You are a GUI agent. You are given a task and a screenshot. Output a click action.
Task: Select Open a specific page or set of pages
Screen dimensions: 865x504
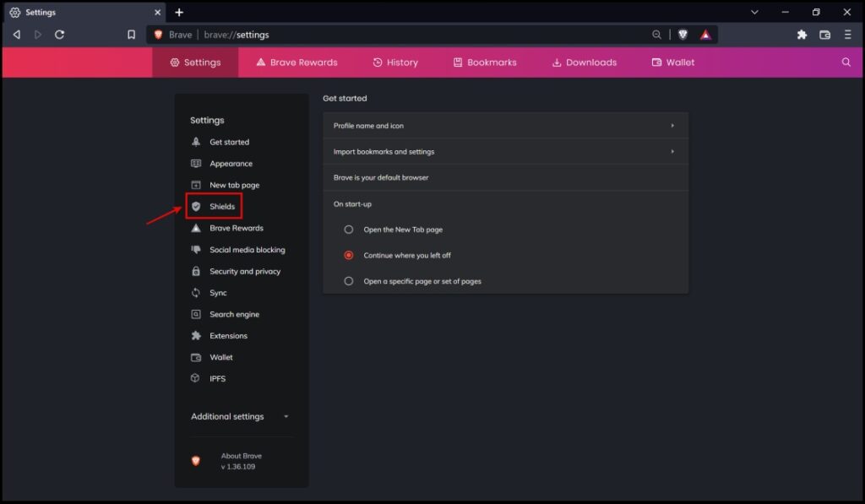point(349,281)
